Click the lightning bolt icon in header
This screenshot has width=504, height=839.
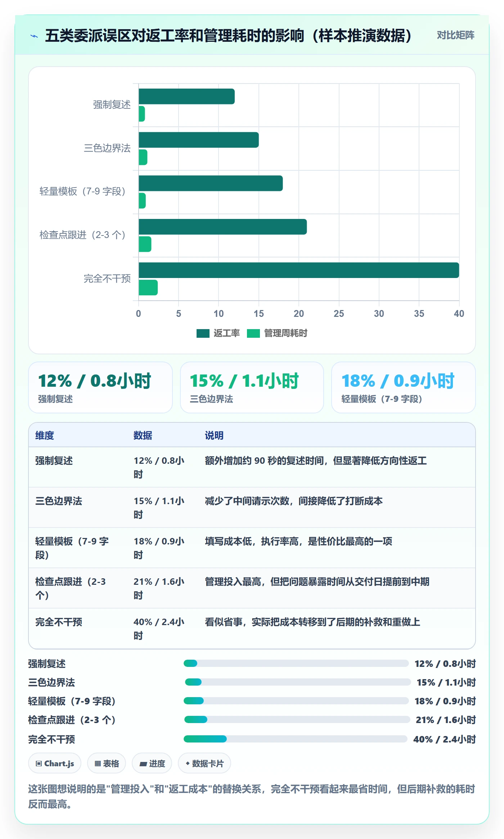[x=34, y=36]
